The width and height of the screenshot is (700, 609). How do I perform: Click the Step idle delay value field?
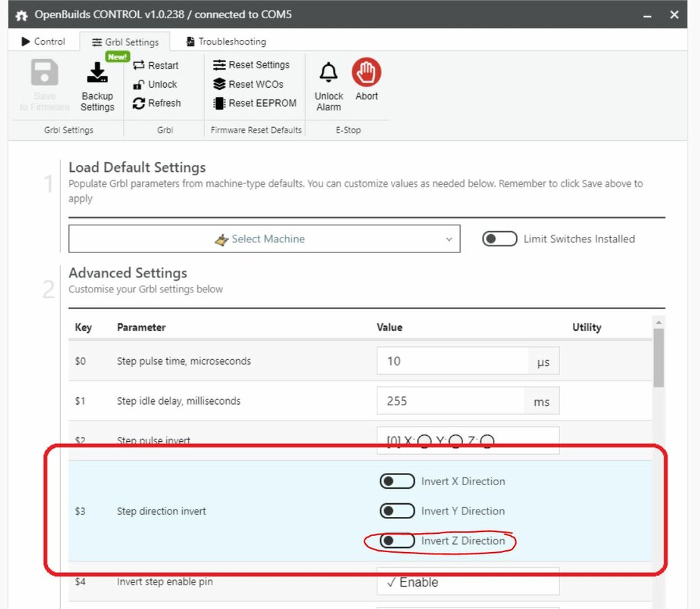(x=450, y=401)
